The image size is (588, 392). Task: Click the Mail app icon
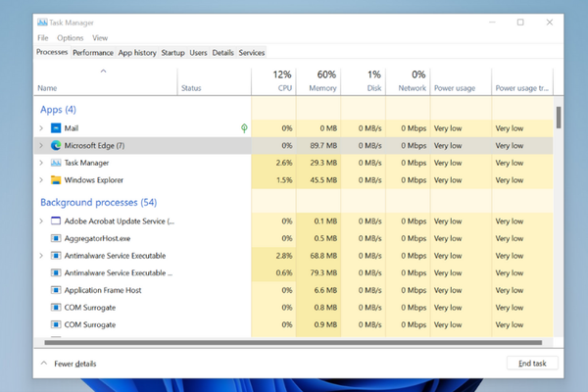pos(56,128)
